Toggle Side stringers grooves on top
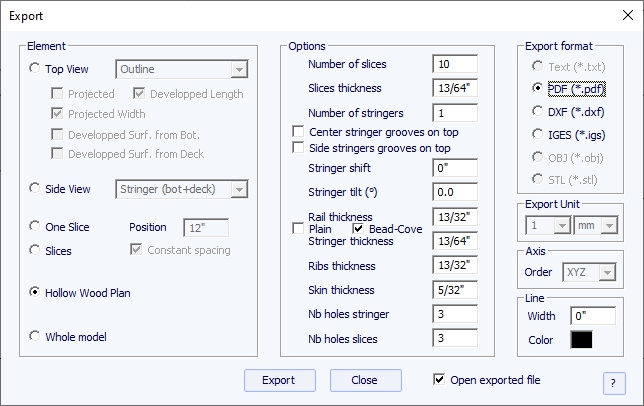The image size is (644, 406). pyautogui.click(x=298, y=147)
